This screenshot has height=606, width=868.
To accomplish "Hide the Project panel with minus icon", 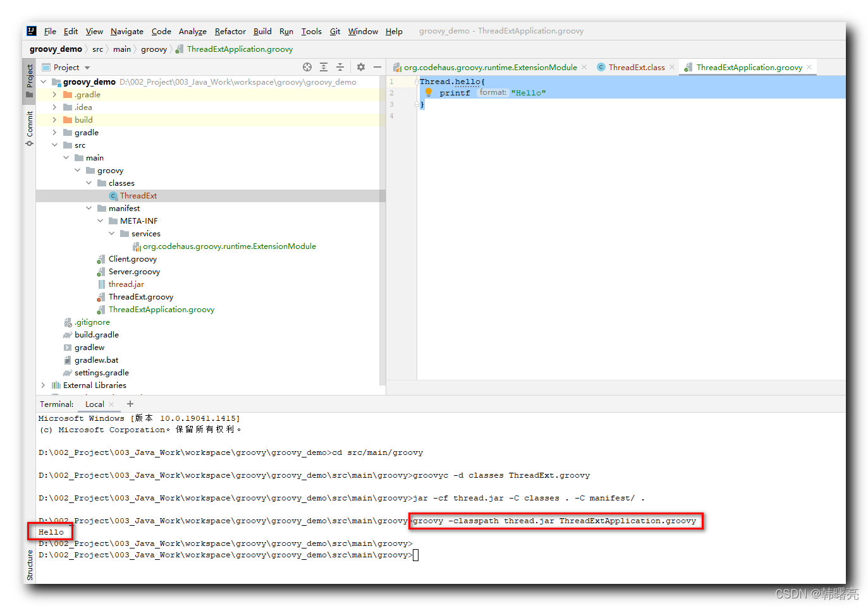I will (377, 67).
